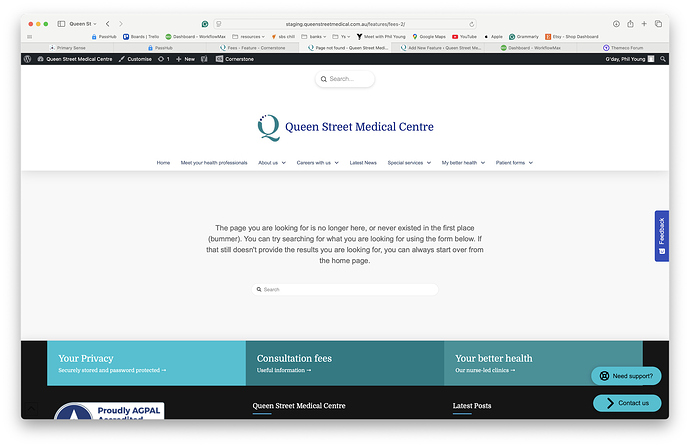
Task: Click the blue Feedback side tab
Action: (x=661, y=236)
